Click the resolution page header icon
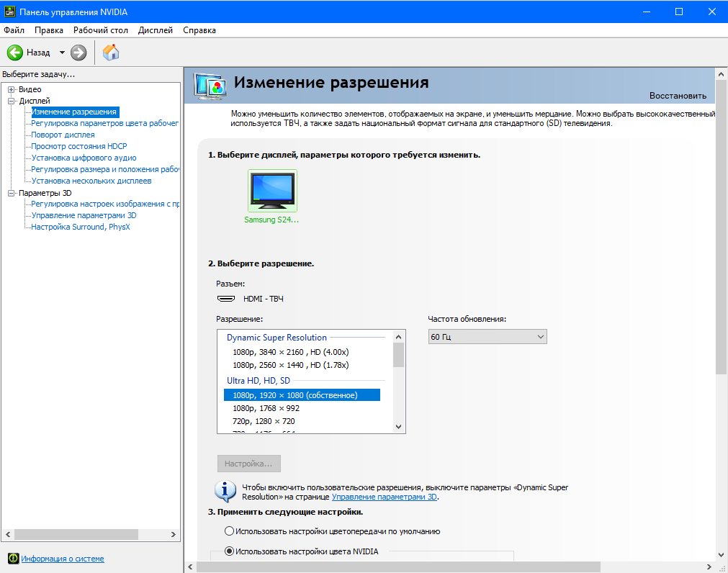Image resolution: width=728 pixels, height=573 pixels. [210, 86]
